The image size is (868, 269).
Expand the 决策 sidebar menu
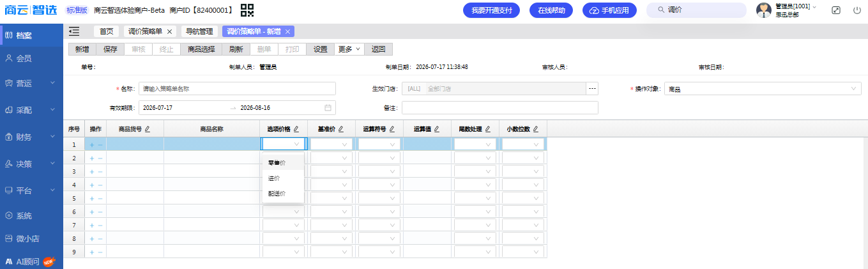[31, 164]
